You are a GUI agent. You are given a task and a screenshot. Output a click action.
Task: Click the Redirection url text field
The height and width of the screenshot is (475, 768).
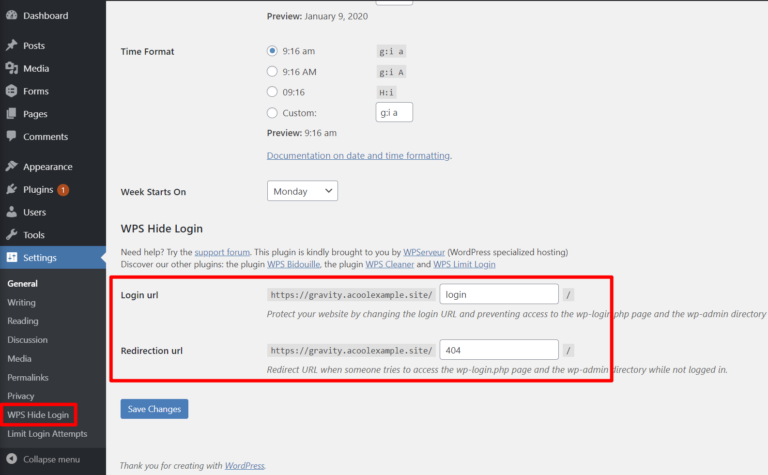498,350
